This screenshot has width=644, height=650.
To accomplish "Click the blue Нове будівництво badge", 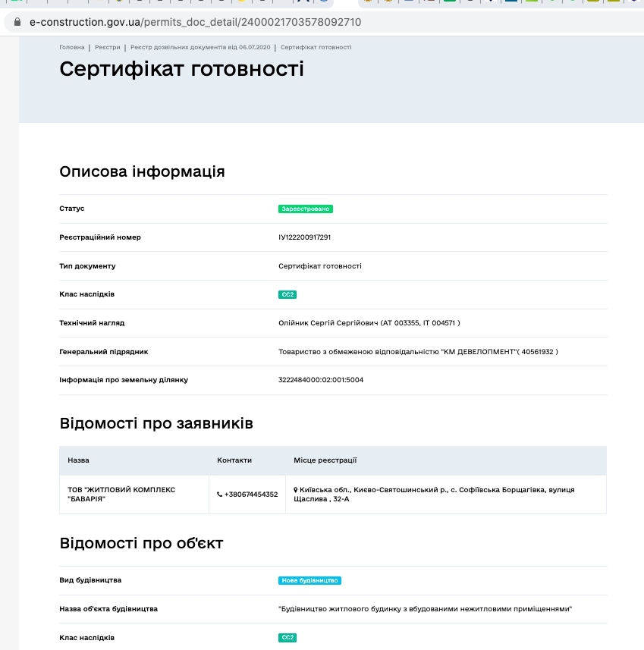I will click(309, 580).
